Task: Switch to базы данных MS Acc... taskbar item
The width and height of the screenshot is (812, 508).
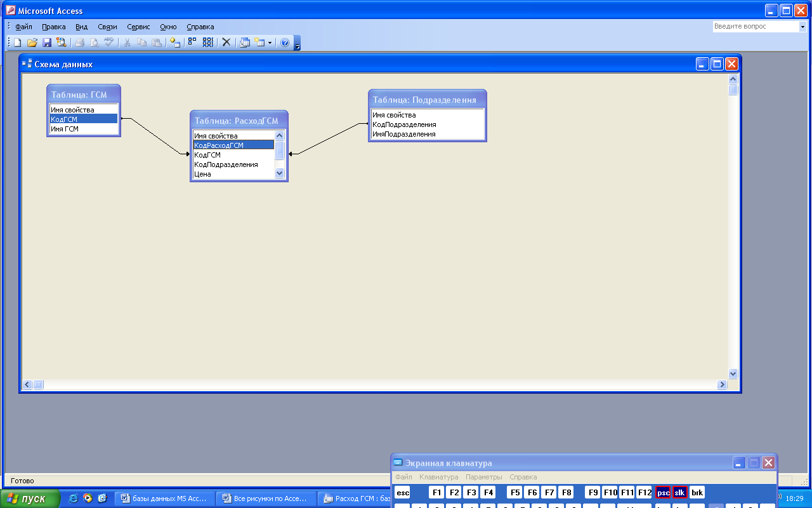Action: pos(164,498)
